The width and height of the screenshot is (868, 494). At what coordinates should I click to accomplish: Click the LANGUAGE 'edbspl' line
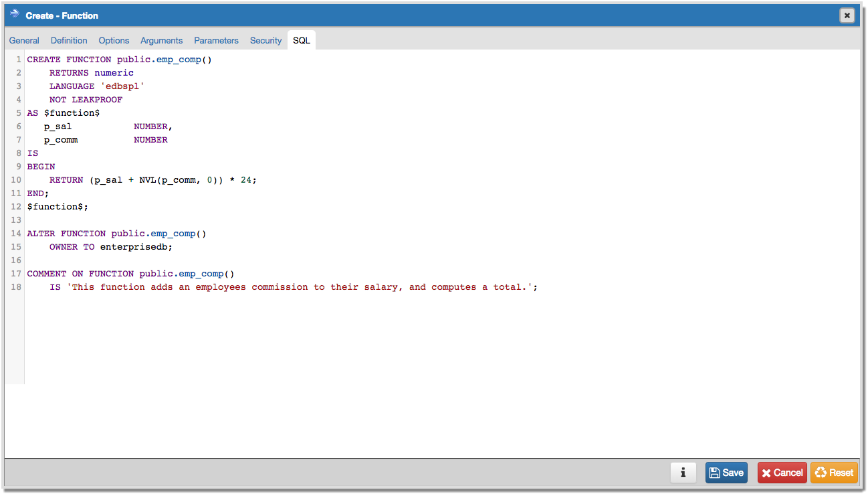tap(96, 86)
